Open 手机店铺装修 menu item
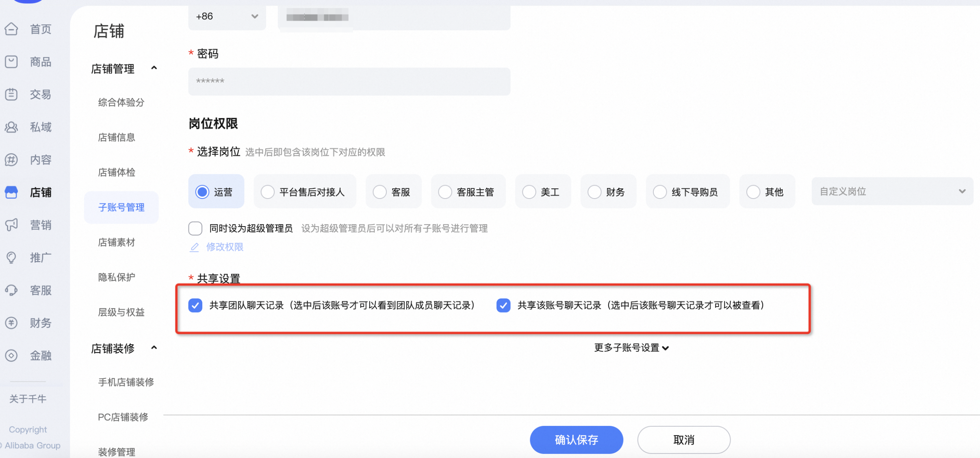Screen dimensions: 980x458 [126, 382]
